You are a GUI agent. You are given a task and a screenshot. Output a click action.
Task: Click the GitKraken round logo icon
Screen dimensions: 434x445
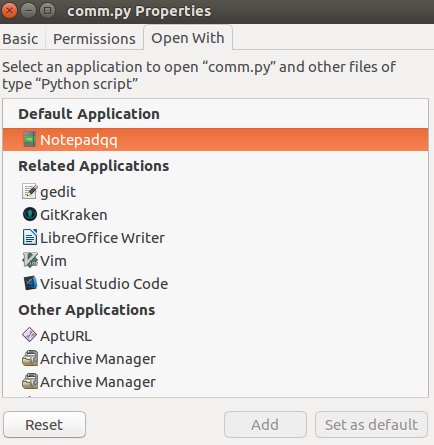coord(30,214)
